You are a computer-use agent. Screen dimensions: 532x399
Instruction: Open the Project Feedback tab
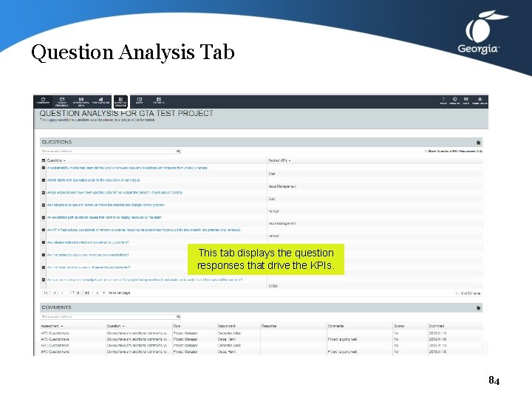tap(62, 101)
